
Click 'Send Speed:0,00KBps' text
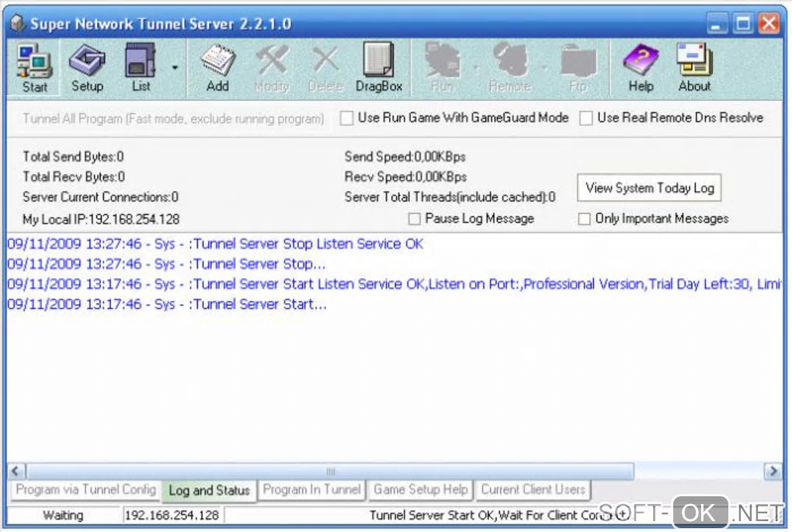(405, 157)
